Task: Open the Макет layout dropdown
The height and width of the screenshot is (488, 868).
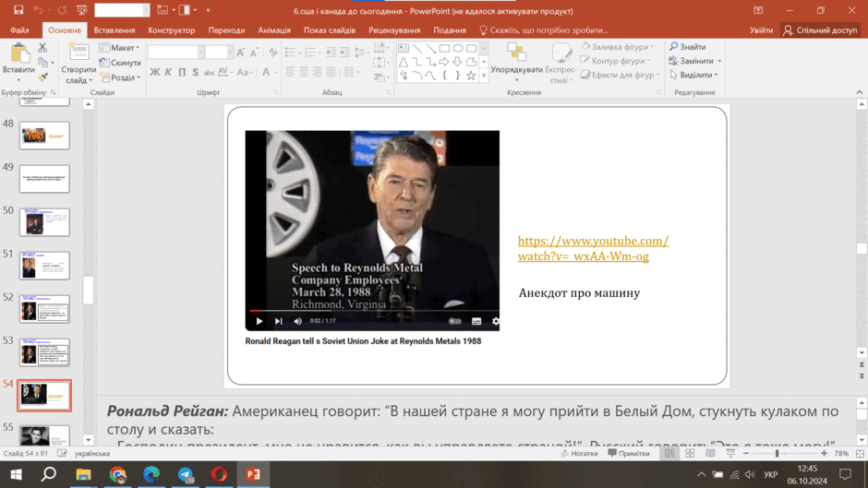Action: pyautogui.click(x=119, y=48)
